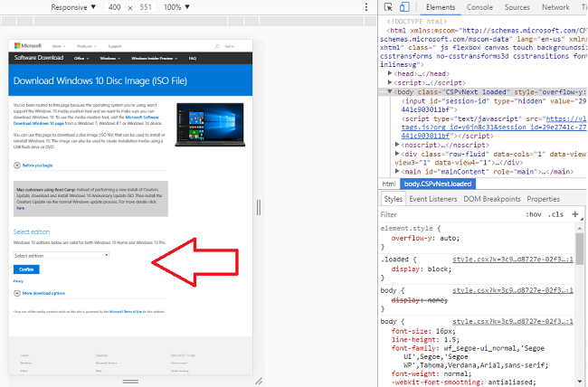Open the Event Listeners tab

pos(432,199)
